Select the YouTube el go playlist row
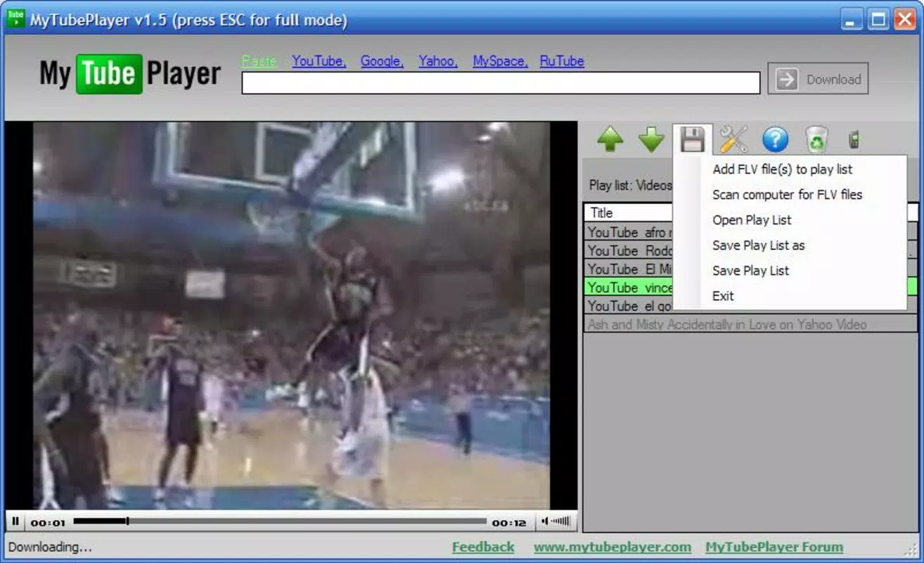Screen dimensions: 924x563 pyautogui.click(x=628, y=305)
